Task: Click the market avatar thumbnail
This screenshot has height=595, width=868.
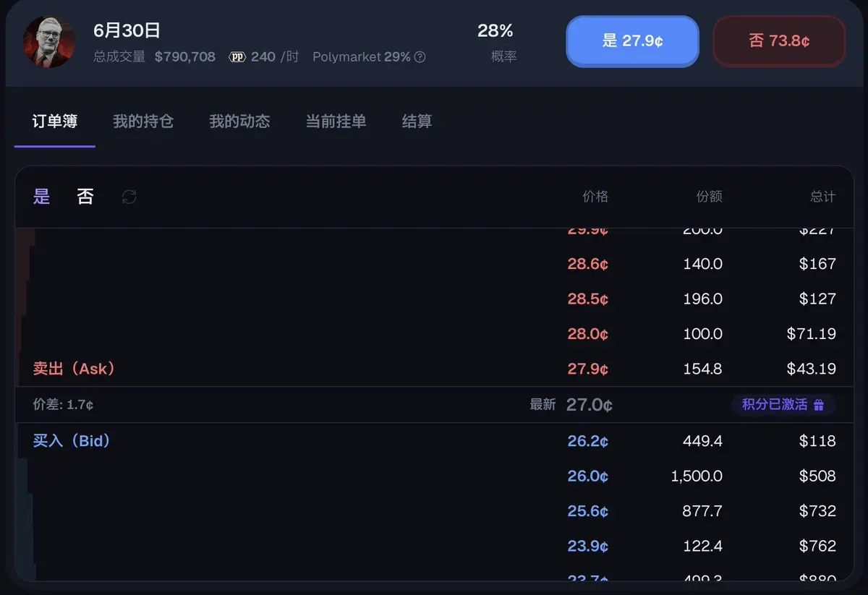Action: pyautogui.click(x=49, y=42)
